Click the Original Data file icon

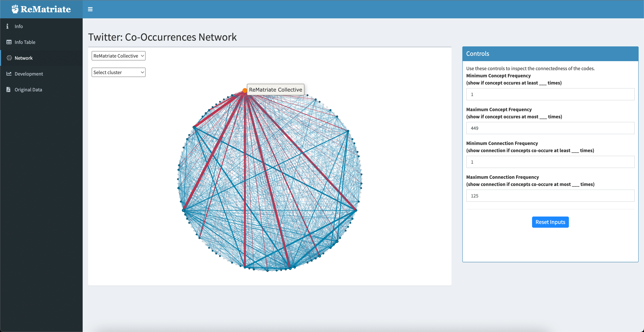pyautogui.click(x=8, y=90)
